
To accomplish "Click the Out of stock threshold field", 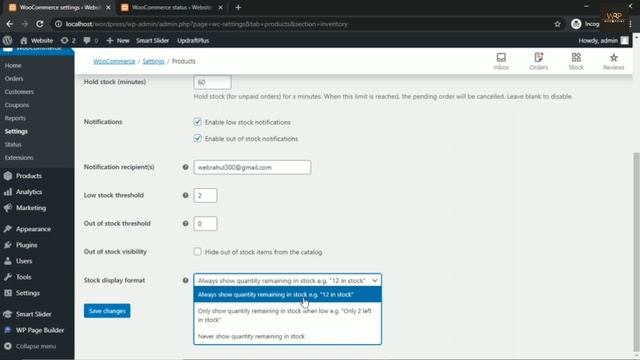I will [205, 224].
